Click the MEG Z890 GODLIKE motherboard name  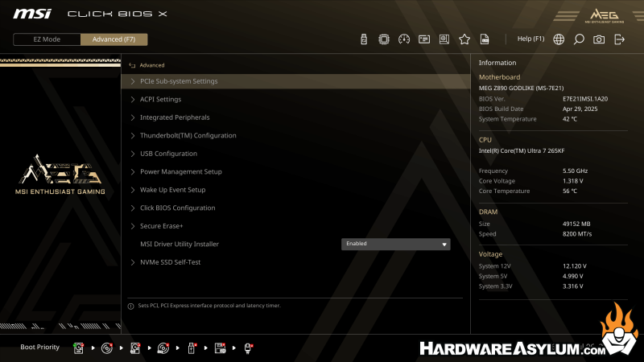click(x=521, y=88)
